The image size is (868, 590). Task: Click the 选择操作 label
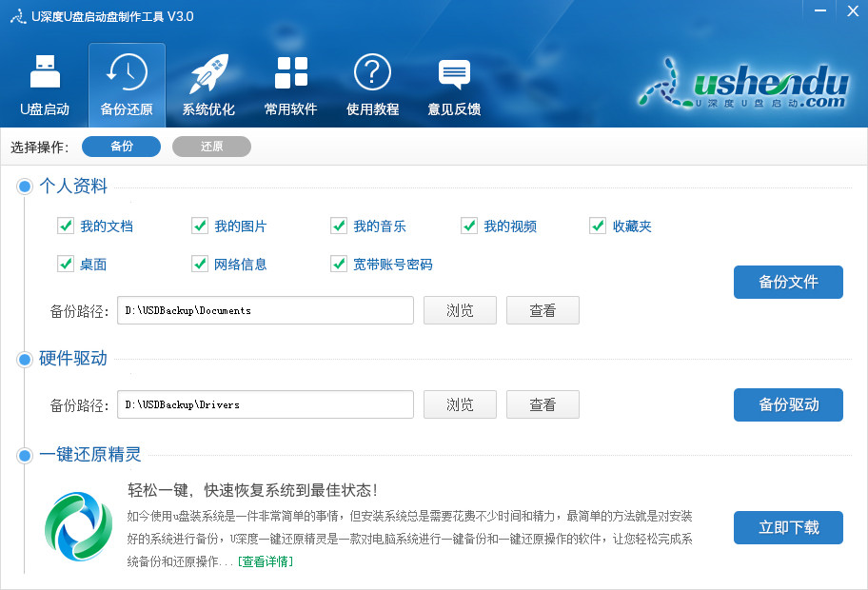[39, 147]
